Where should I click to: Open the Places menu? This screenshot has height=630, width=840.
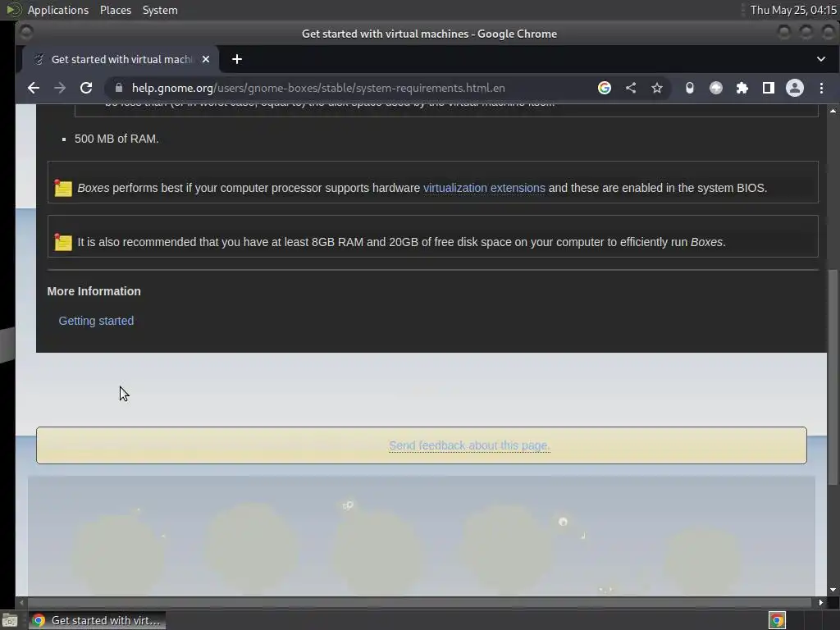pyautogui.click(x=115, y=10)
